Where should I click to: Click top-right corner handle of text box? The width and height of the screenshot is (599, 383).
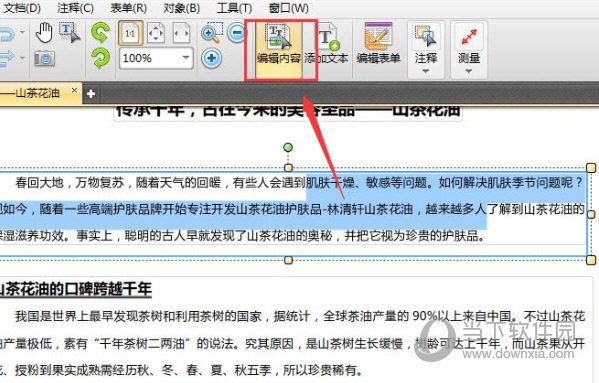point(591,168)
